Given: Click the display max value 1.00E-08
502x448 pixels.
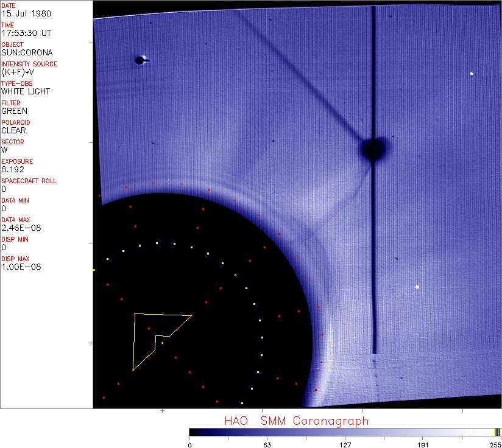Looking at the screenshot, I should [x=21, y=267].
